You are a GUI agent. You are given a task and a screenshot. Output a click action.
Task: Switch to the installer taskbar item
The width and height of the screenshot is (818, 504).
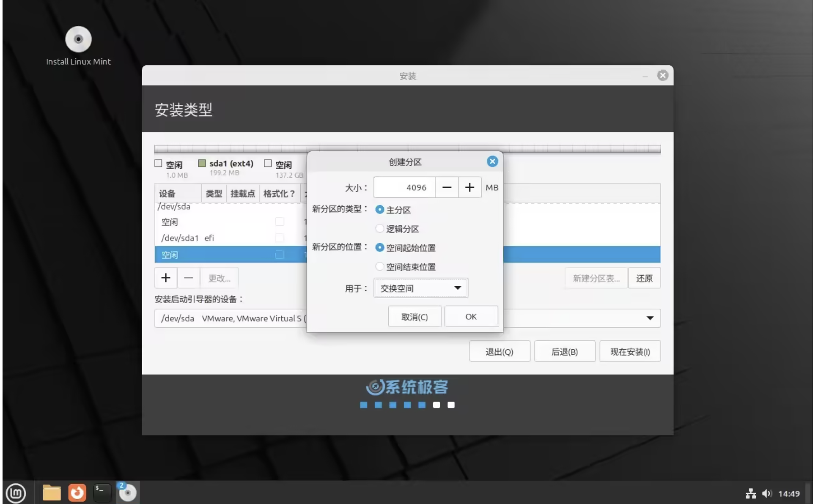tap(127, 493)
